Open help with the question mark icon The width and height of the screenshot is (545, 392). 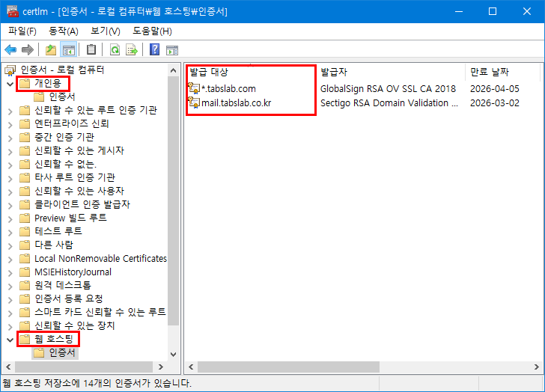154,49
